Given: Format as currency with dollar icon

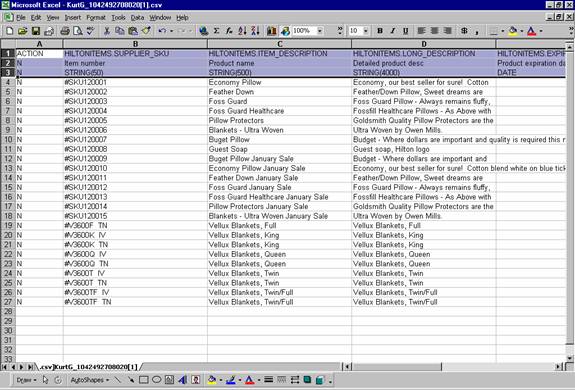Looking at the screenshot, I should (x=464, y=31).
